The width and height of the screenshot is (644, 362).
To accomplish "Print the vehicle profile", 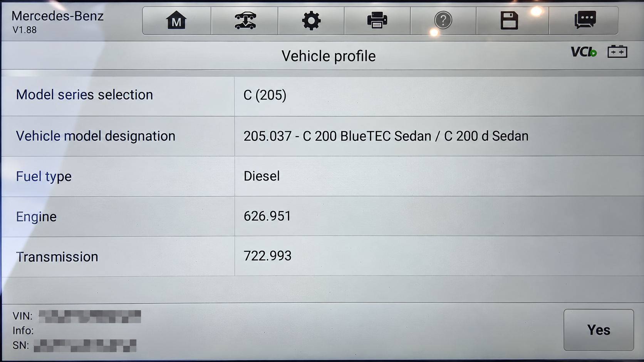I will click(x=377, y=20).
